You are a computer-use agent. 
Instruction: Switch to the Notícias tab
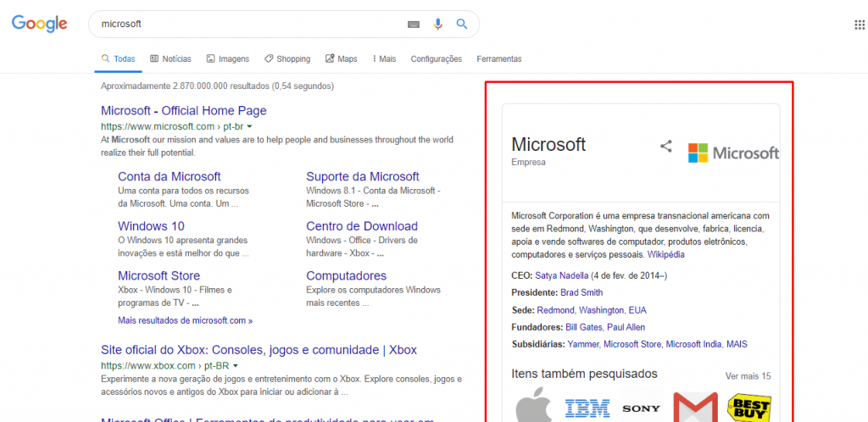(170, 58)
